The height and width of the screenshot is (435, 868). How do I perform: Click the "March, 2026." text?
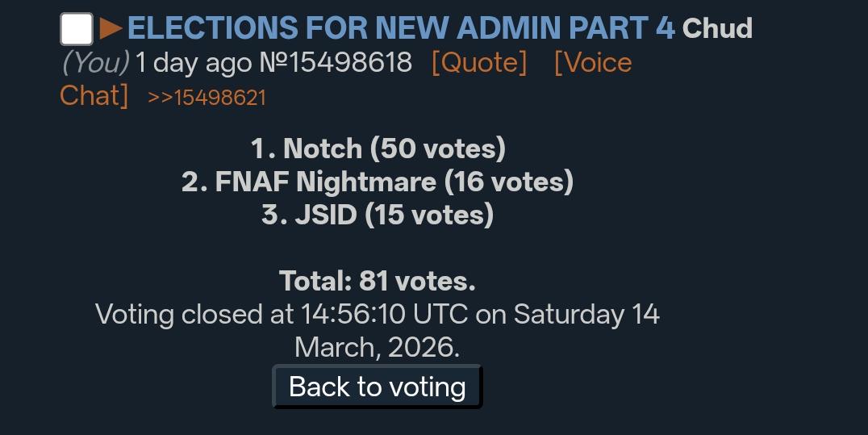coord(377,347)
